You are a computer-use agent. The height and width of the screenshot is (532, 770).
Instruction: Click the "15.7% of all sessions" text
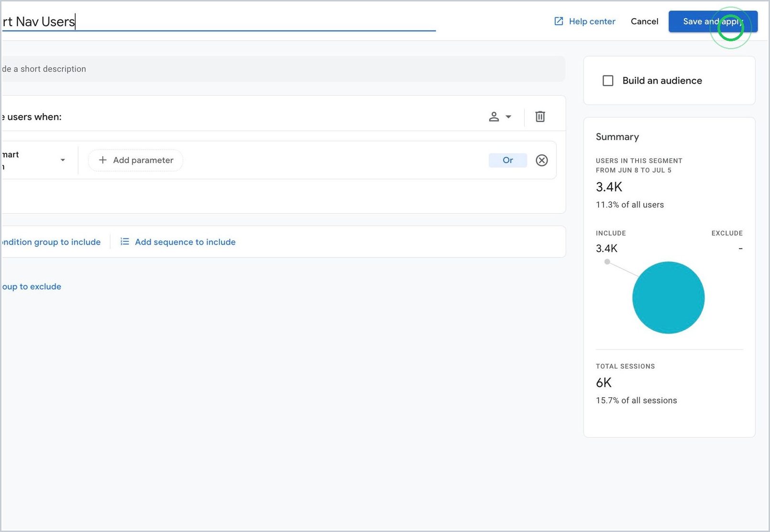(x=637, y=401)
